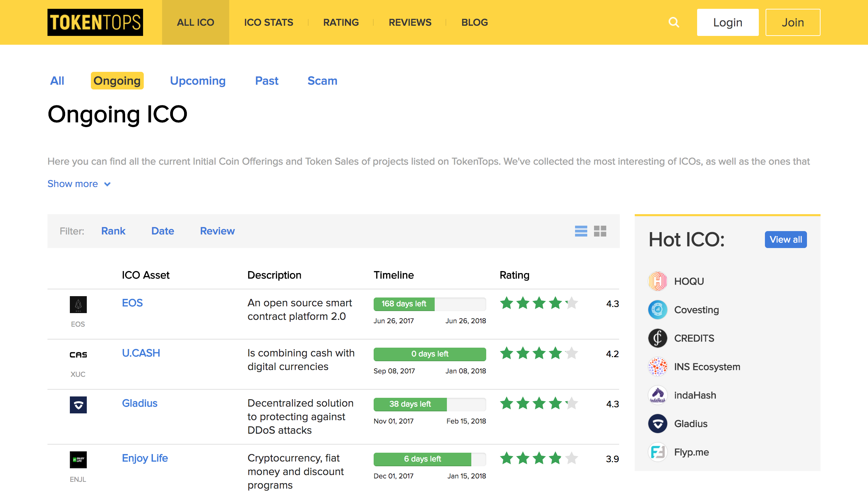This screenshot has height=492, width=868.
Task: Switch to list view layout
Action: [x=581, y=231]
